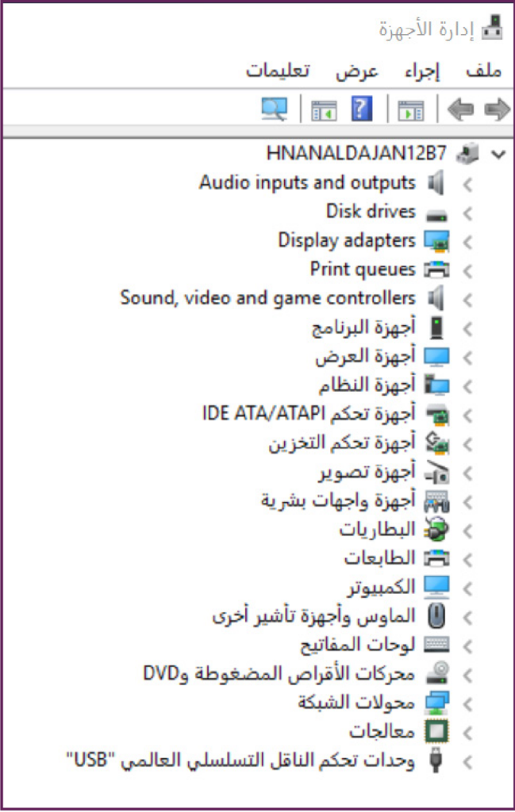515x812 pixels.
Task: Open the تعليمات menu
Action: point(278,70)
